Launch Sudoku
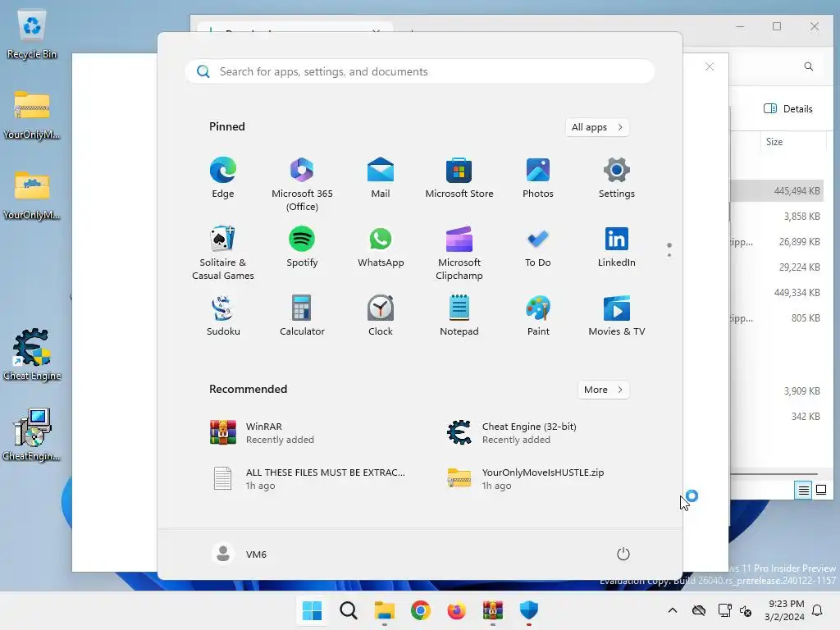Image resolution: width=840 pixels, height=630 pixels. [223, 316]
